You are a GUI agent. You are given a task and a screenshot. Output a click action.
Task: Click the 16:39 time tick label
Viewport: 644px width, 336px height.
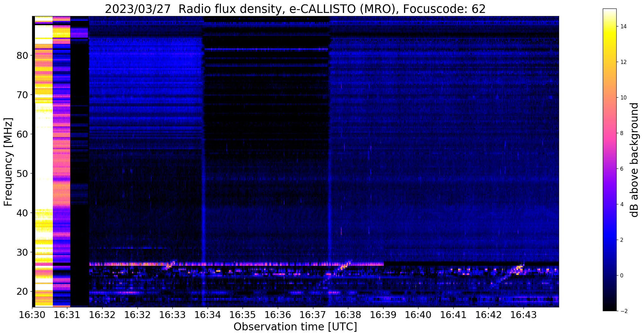coord(383,315)
